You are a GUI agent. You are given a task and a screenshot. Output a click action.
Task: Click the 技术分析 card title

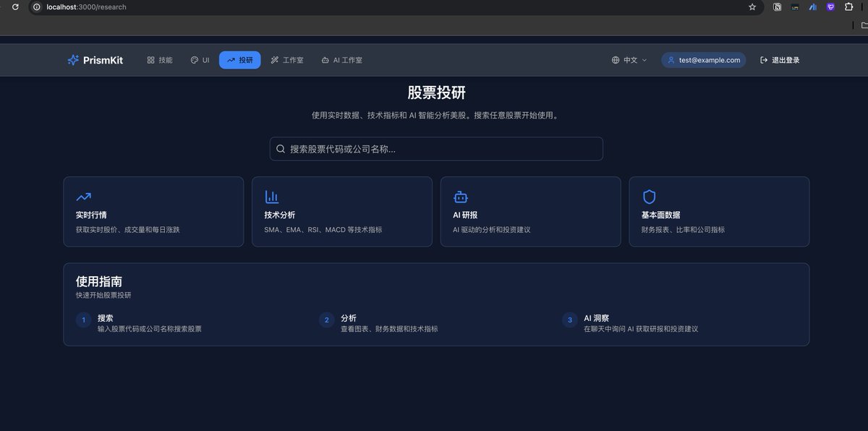(x=280, y=215)
